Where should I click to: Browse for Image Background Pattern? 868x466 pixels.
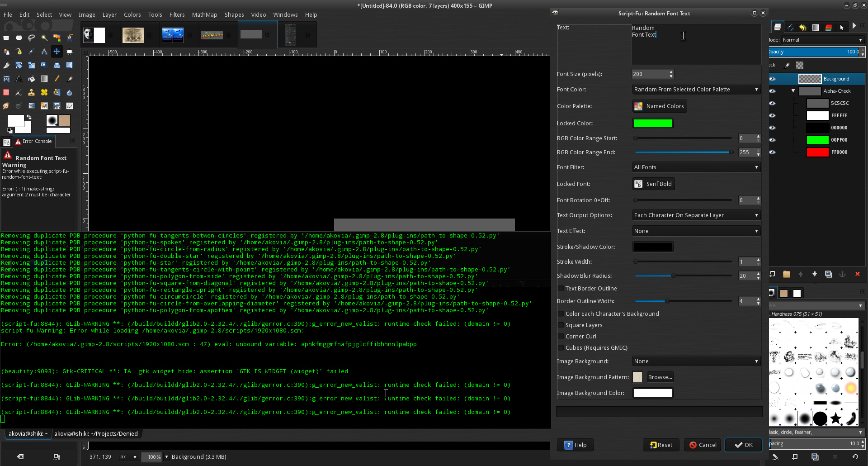point(660,377)
